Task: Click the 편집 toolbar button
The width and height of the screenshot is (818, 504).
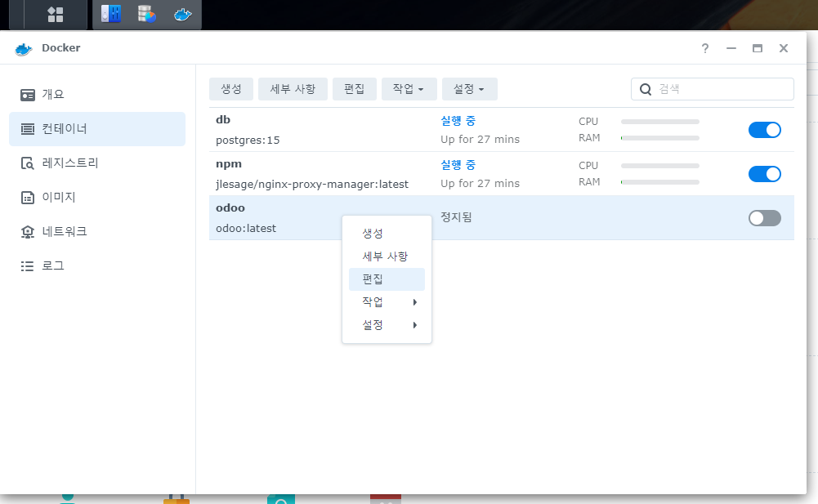Action: point(354,89)
